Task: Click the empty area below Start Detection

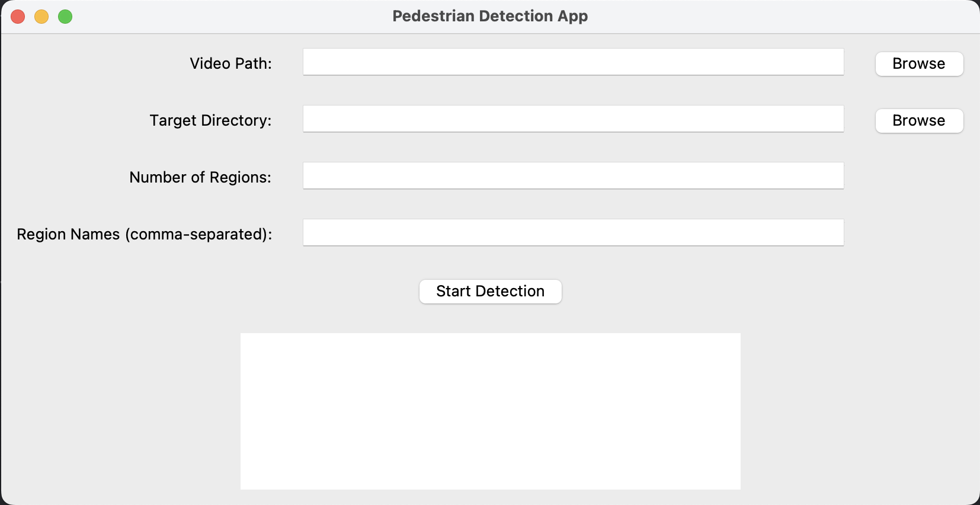Action: tap(490, 318)
